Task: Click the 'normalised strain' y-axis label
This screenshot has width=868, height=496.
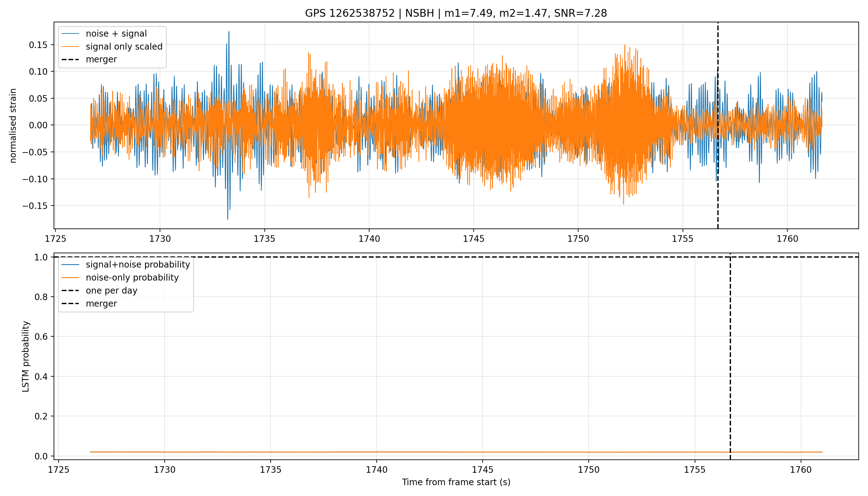Action: coord(13,126)
